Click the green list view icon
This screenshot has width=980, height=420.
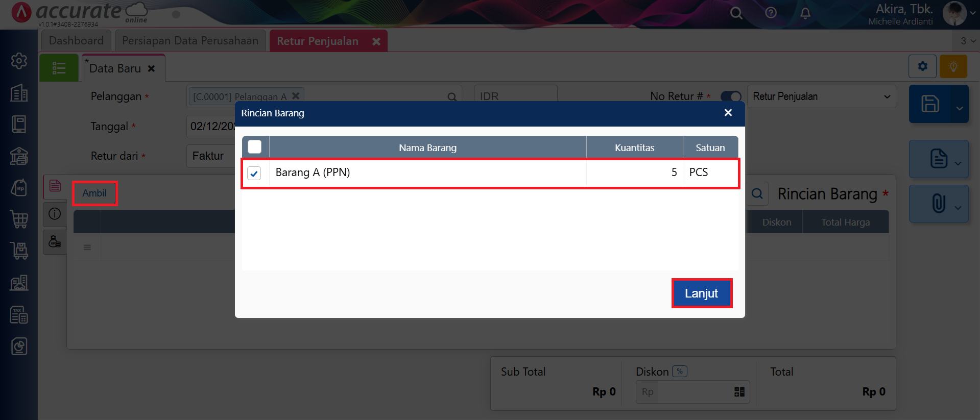tap(59, 68)
